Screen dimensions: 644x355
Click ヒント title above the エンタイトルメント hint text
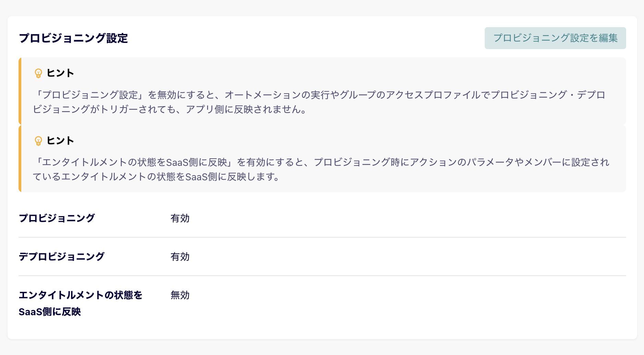[x=60, y=141]
